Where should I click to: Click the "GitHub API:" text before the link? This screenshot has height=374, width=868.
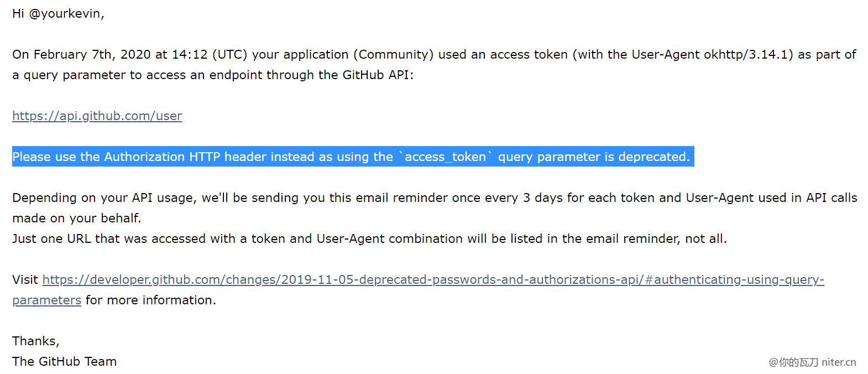click(378, 75)
